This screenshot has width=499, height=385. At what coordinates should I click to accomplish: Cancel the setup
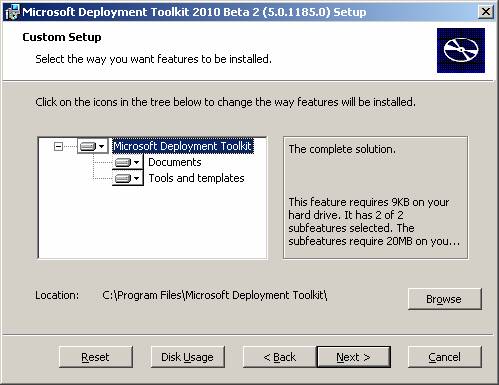(x=445, y=357)
